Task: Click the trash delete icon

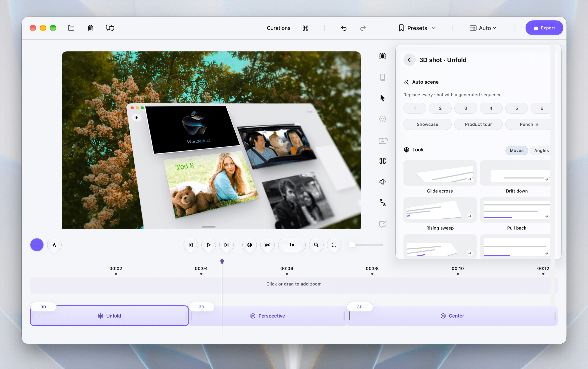Action: click(x=90, y=28)
